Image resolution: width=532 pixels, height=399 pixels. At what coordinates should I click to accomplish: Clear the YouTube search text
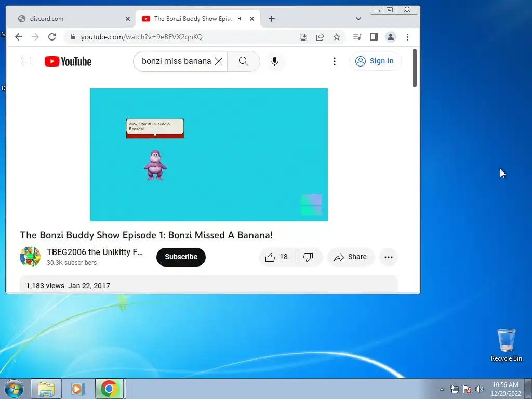[219, 61]
